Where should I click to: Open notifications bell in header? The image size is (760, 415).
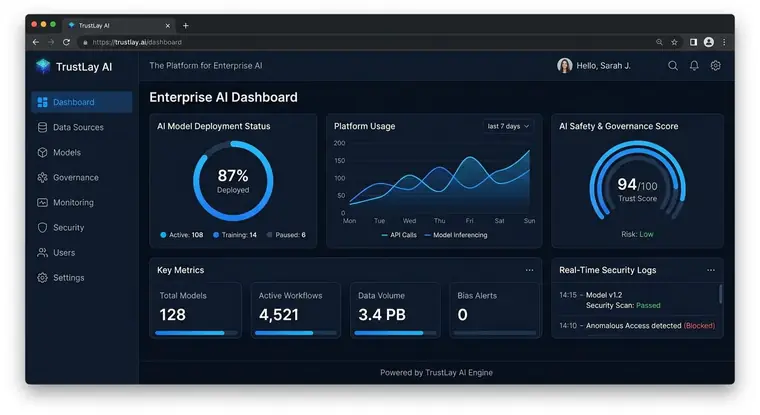[694, 65]
